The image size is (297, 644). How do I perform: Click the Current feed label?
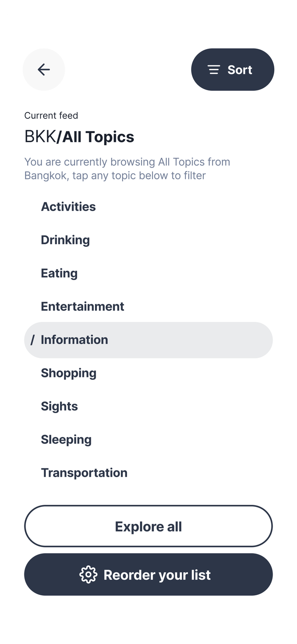coord(51,116)
